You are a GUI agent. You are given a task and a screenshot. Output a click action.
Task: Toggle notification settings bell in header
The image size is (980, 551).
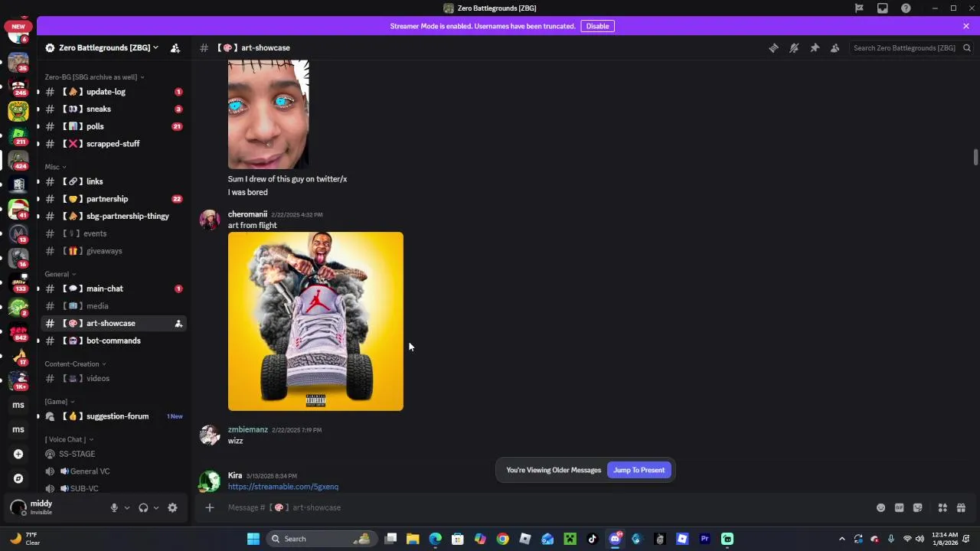(x=794, y=47)
